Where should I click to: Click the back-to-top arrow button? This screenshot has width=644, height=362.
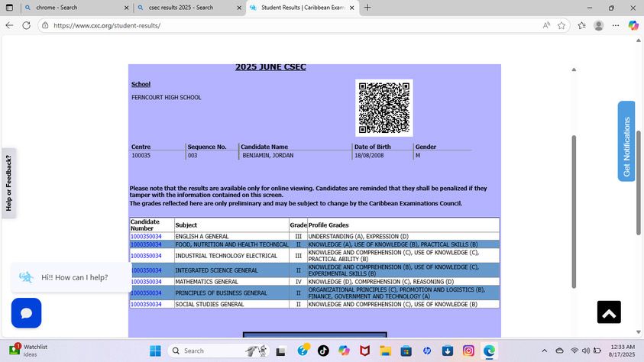click(609, 312)
